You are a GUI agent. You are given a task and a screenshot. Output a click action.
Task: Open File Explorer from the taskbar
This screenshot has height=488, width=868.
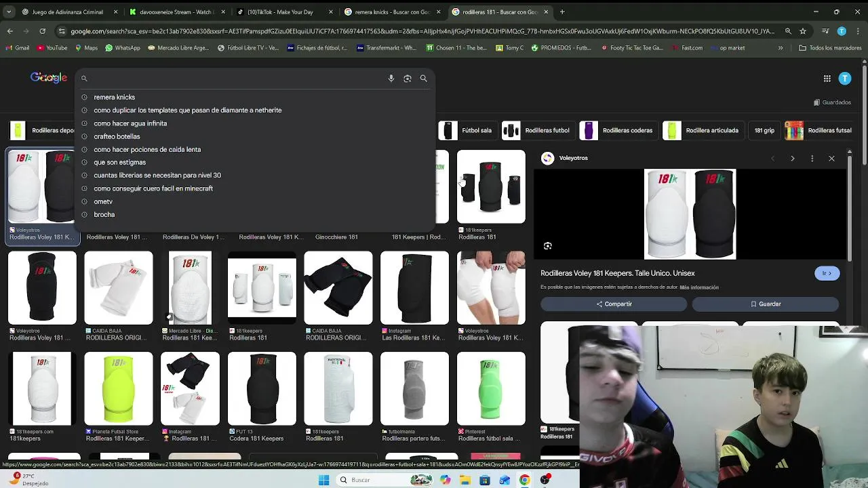[x=465, y=480]
